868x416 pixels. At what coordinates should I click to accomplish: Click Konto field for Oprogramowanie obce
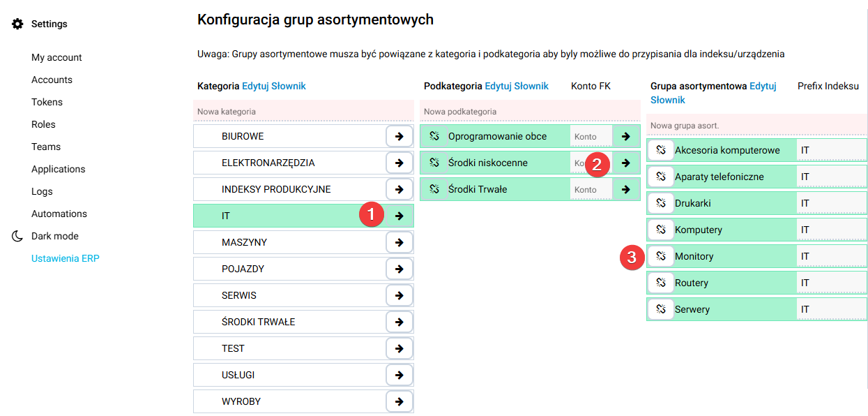[591, 136]
